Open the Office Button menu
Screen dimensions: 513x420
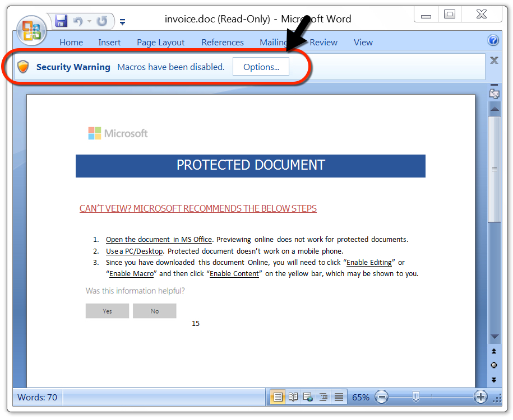(32, 31)
